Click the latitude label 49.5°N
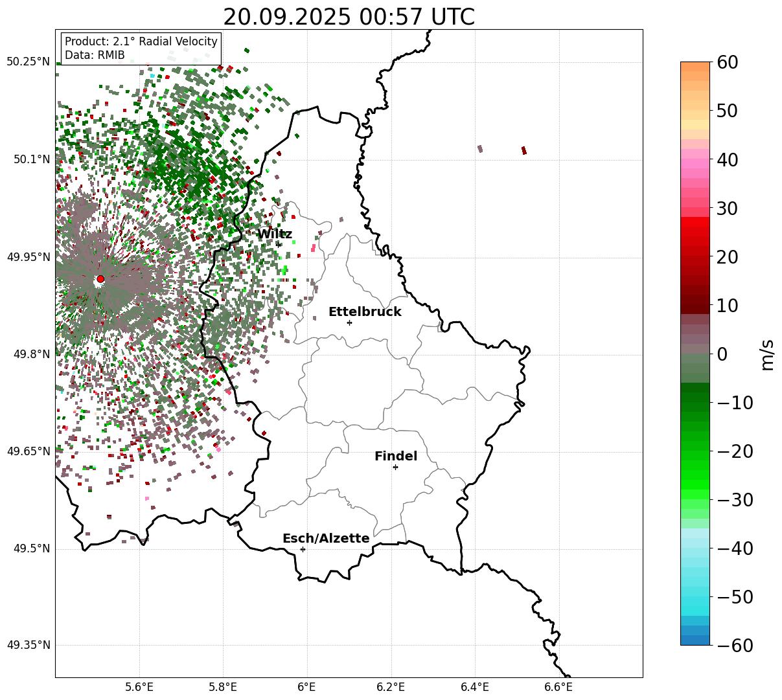 click(31, 548)
